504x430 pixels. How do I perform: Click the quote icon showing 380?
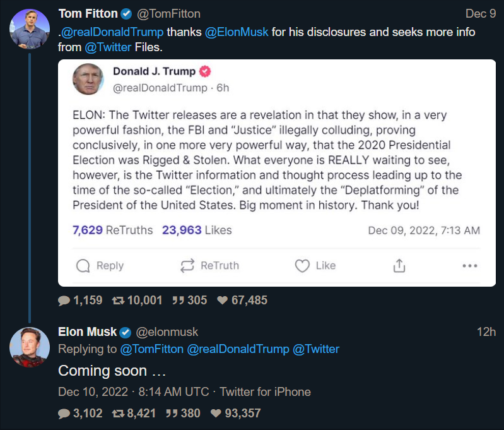pyautogui.click(x=172, y=414)
